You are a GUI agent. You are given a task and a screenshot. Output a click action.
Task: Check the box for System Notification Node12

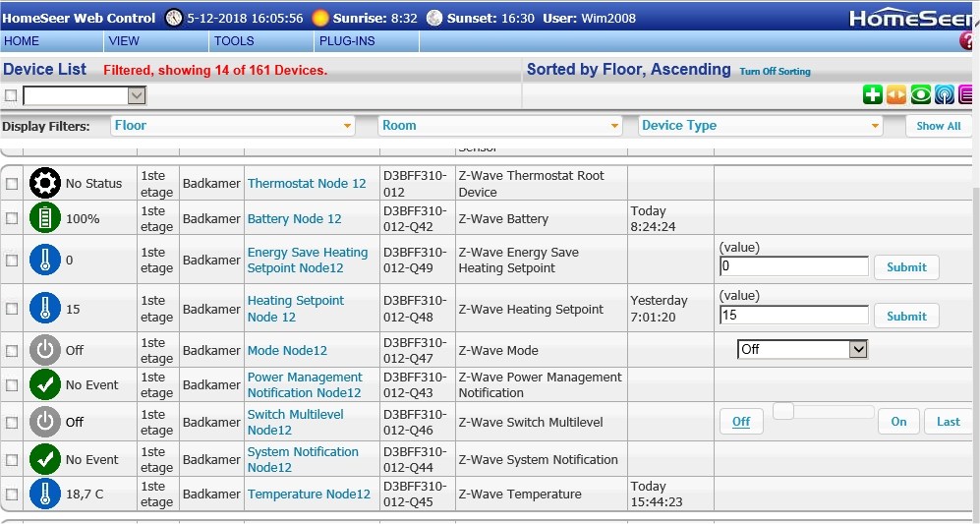click(x=12, y=460)
